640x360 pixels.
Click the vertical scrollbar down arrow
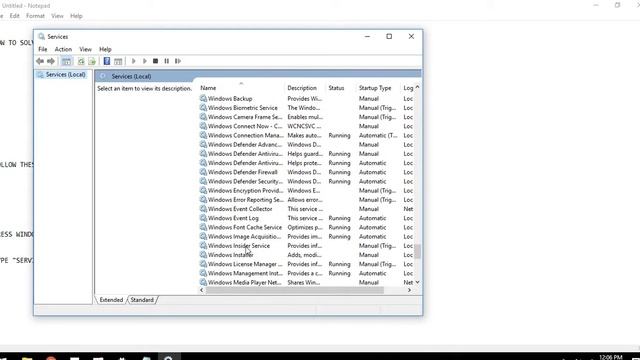[418, 282]
